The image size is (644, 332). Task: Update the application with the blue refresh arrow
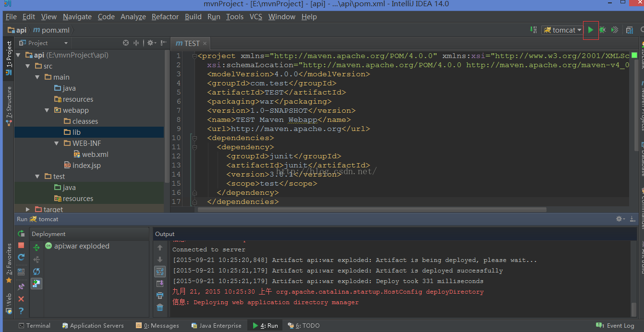(21, 257)
